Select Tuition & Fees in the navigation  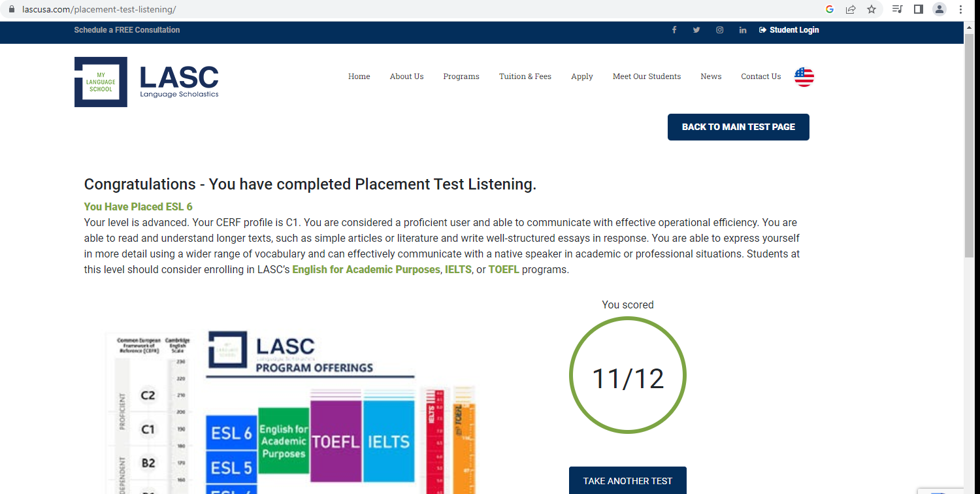point(525,76)
